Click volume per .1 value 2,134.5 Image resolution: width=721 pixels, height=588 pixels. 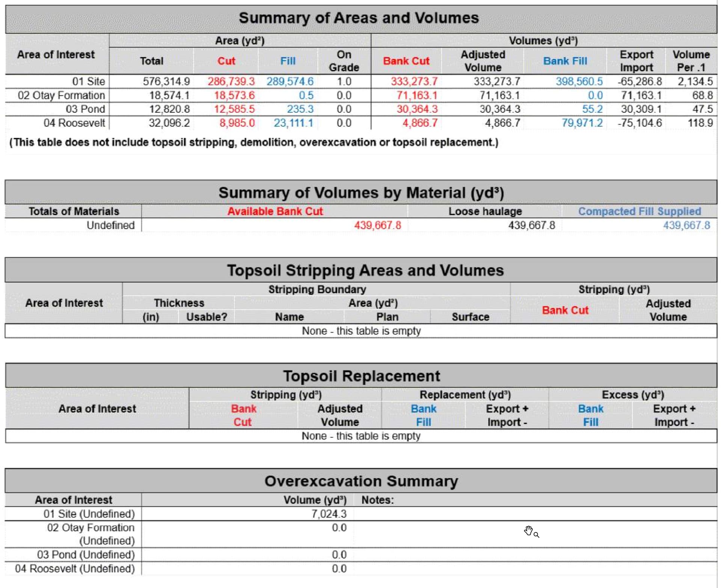click(695, 81)
